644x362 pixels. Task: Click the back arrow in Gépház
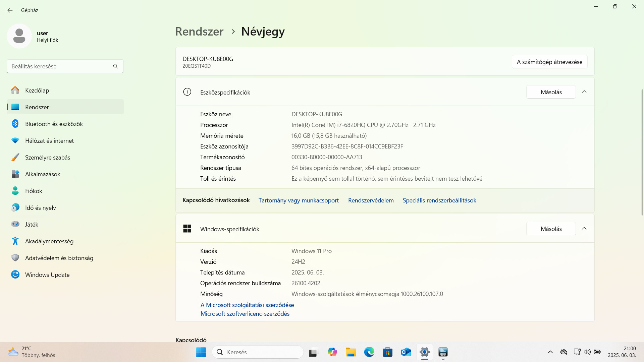point(10,10)
